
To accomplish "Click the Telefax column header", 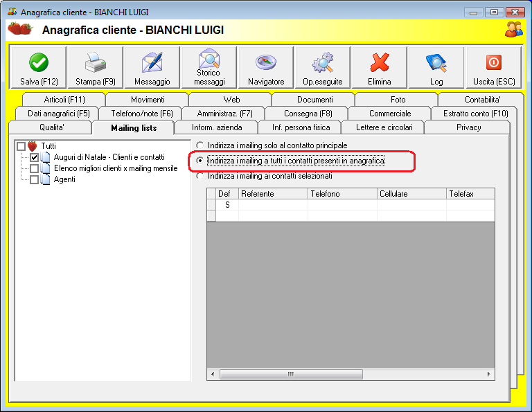I will [x=470, y=194].
